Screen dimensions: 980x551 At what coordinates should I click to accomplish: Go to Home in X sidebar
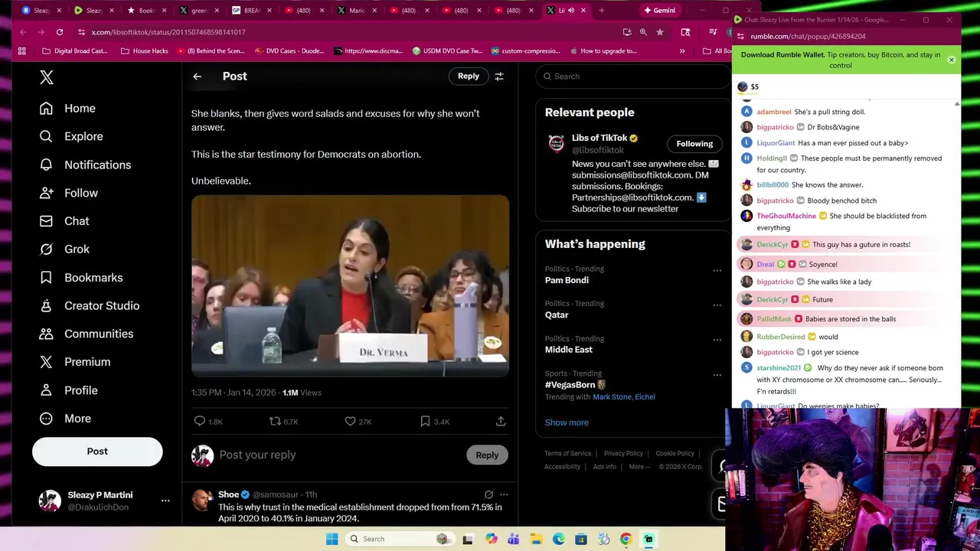click(67, 109)
